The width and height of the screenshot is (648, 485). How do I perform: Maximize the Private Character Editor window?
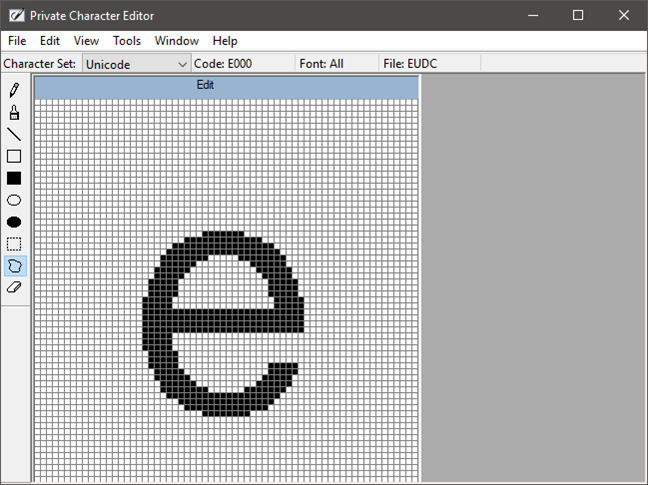point(578,16)
